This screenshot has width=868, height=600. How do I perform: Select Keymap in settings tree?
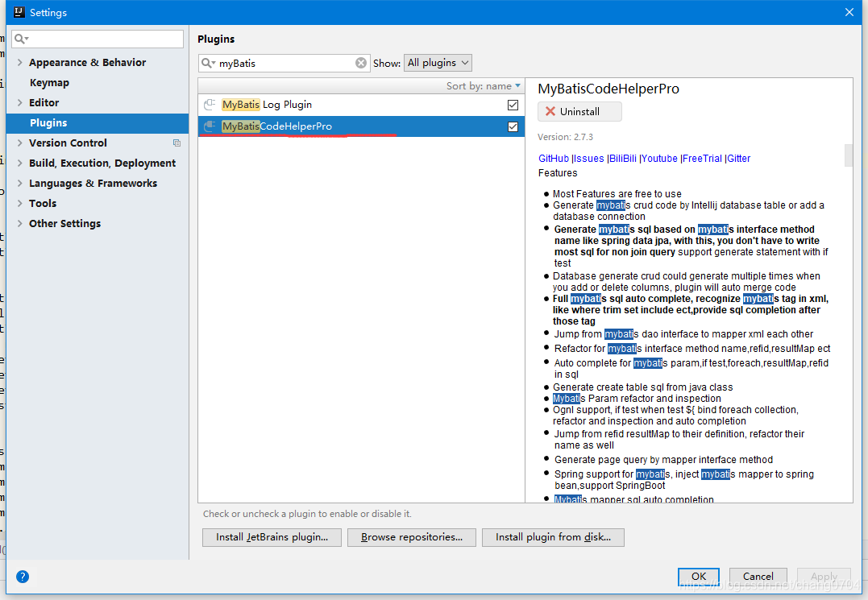(x=49, y=82)
